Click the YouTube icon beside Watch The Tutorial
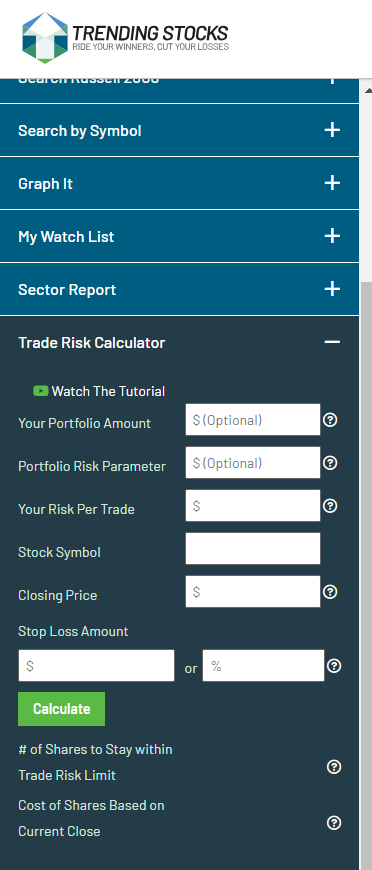372x870 pixels. coord(41,391)
